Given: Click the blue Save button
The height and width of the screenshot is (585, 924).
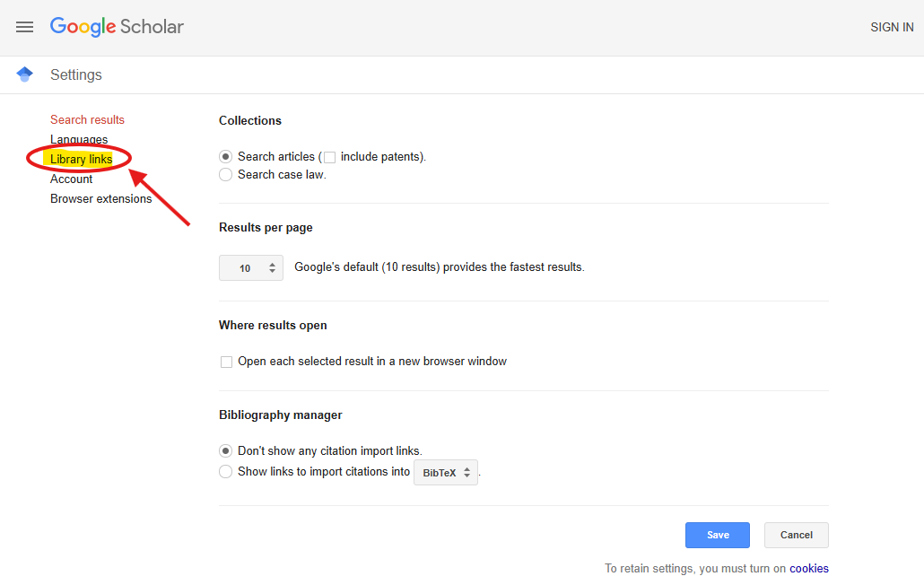Looking at the screenshot, I should pyautogui.click(x=717, y=535).
